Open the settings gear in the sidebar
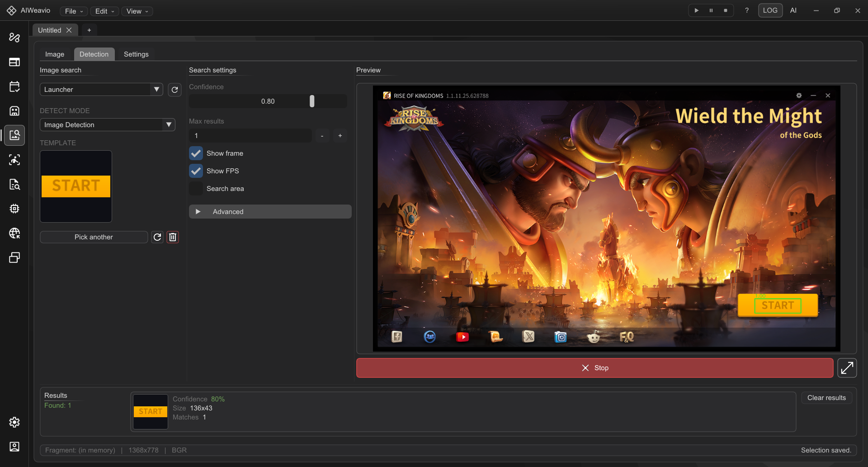The height and width of the screenshot is (467, 868). coord(14,422)
